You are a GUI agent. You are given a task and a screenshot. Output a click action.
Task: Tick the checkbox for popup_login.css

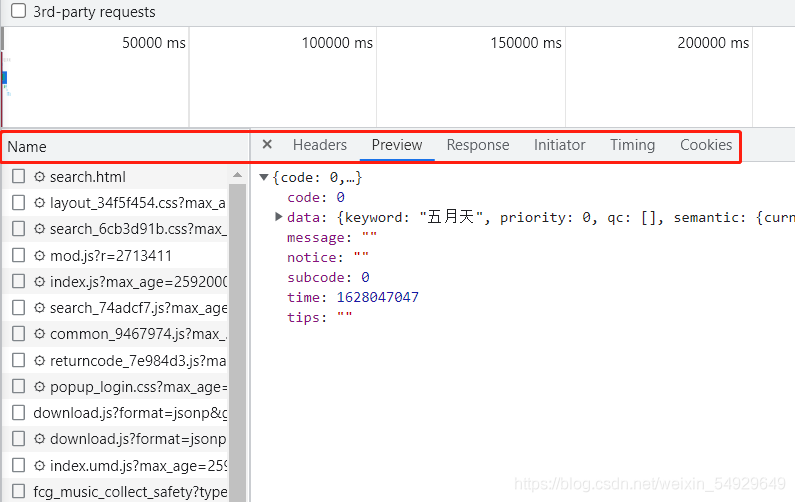click(x=18, y=386)
